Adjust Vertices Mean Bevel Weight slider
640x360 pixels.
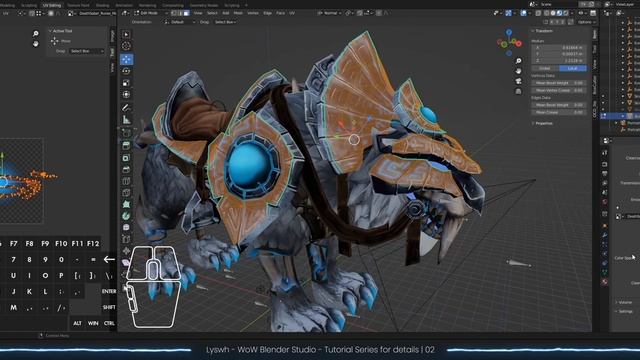(559, 83)
